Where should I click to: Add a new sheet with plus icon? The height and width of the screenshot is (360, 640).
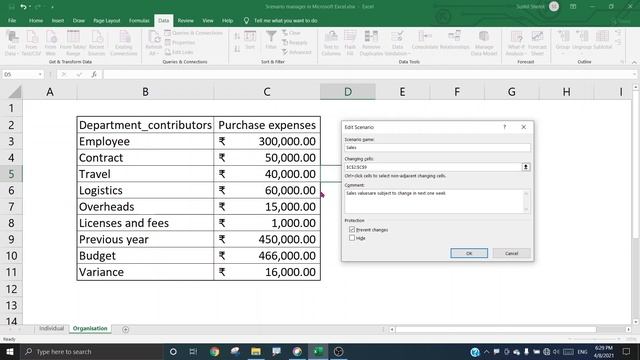pyautogui.click(x=125, y=329)
